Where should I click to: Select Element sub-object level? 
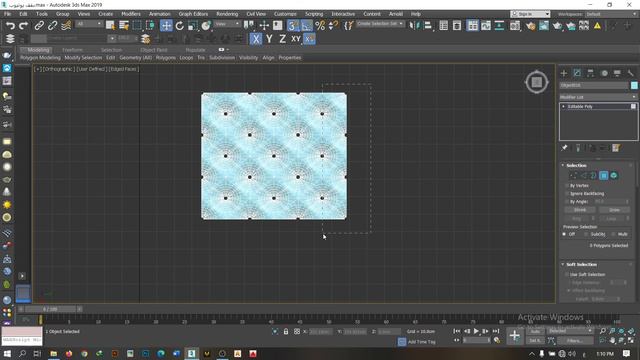pyautogui.click(x=613, y=176)
